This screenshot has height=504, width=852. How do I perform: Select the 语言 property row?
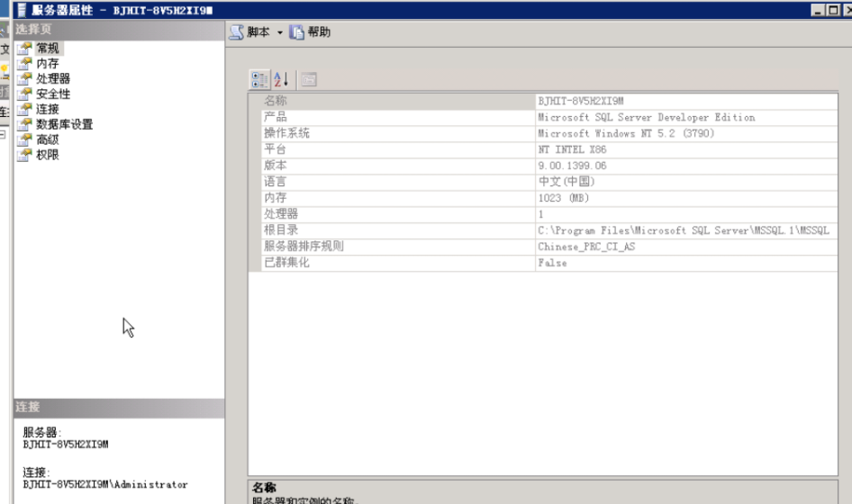pos(549,182)
